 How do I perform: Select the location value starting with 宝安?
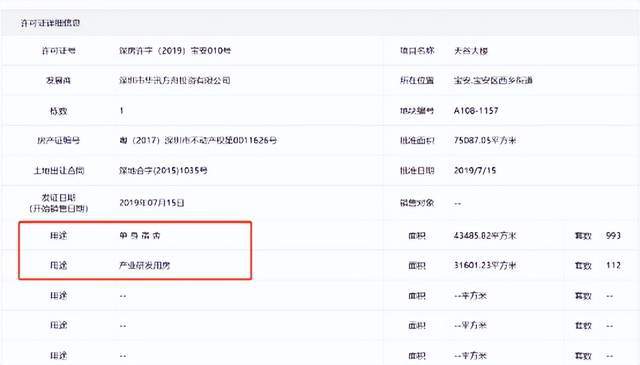493,80
